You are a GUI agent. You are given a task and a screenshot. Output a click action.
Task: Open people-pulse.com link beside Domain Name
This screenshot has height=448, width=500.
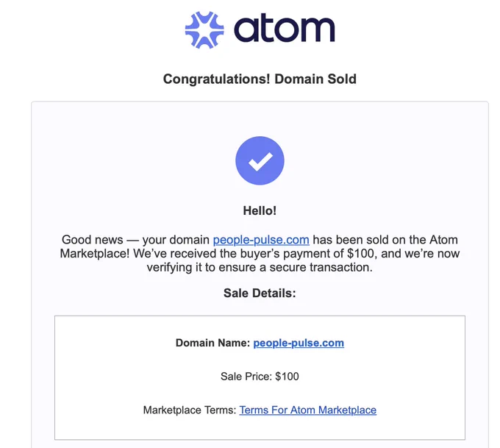tap(299, 343)
